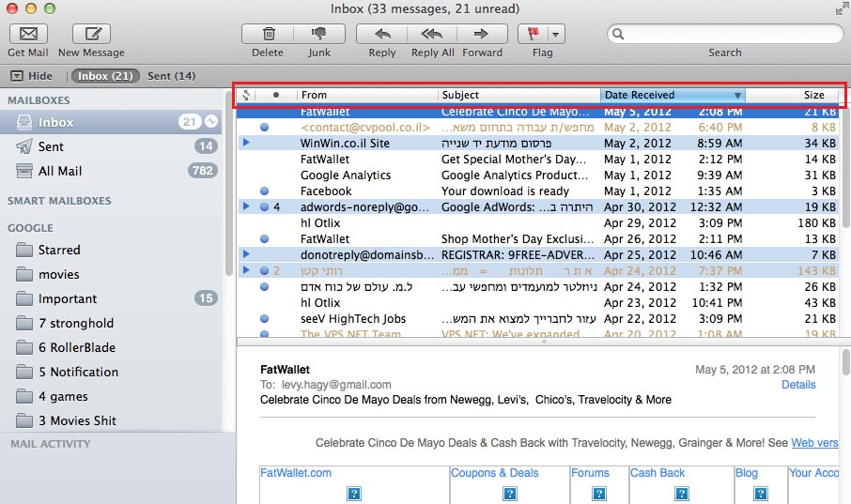The height and width of the screenshot is (504, 851).
Task: Open Inbox mailbox in sidebar
Action: click(x=111, y=122)
